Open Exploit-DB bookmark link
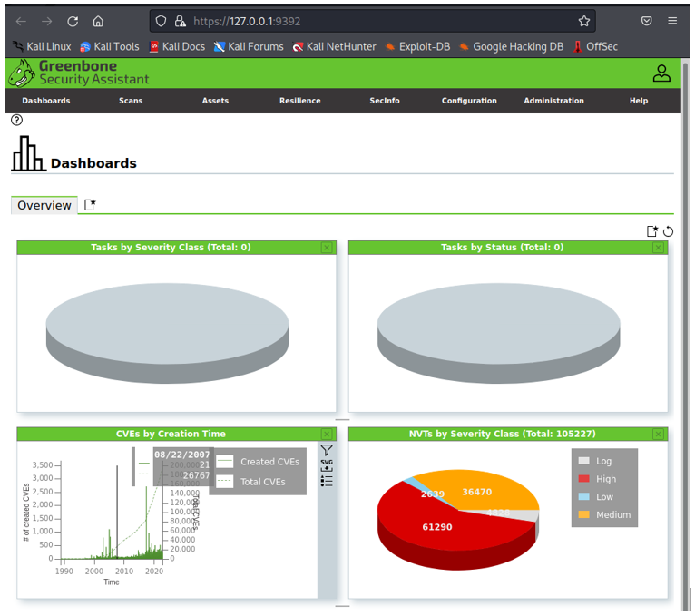The width and height of the screenshot is (695, 616). point(417,46)
